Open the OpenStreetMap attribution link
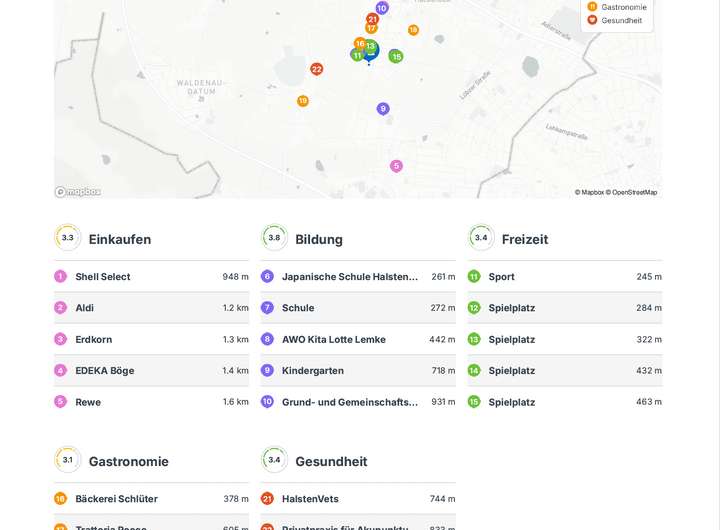Viewport: 720px width, 530px height. [x=634, y=192]
